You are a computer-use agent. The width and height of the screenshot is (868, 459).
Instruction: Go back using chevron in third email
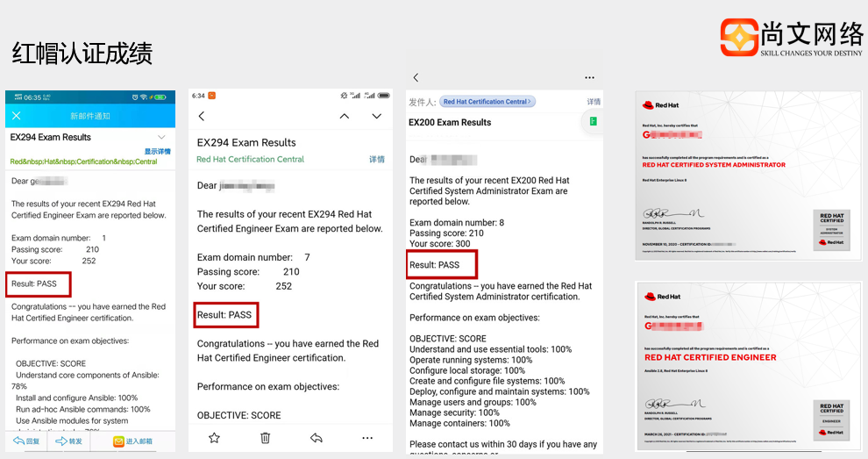coord(416,77)
